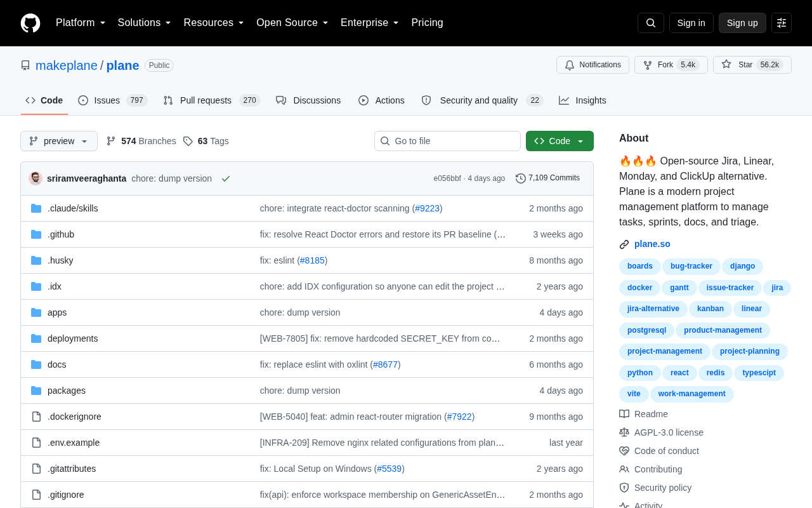Screen dimensions: 812x508
Task: Star the plane repository
Action: pyautogui.click(x=752, y=65)
